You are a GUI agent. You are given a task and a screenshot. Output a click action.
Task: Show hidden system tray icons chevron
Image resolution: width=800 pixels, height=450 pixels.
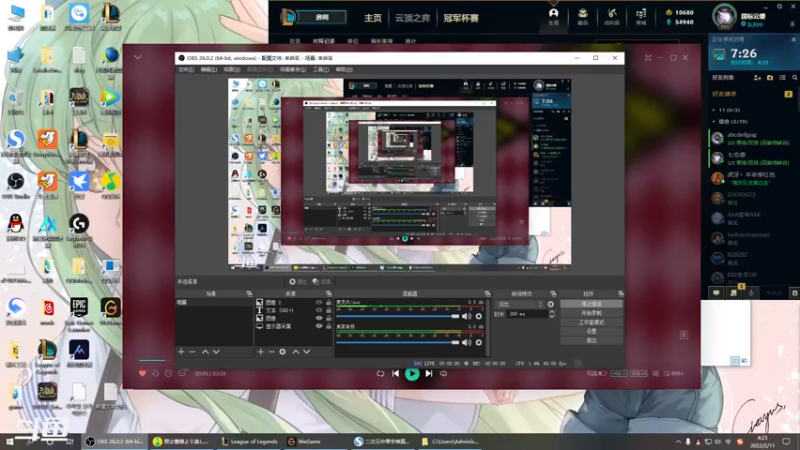678,442
